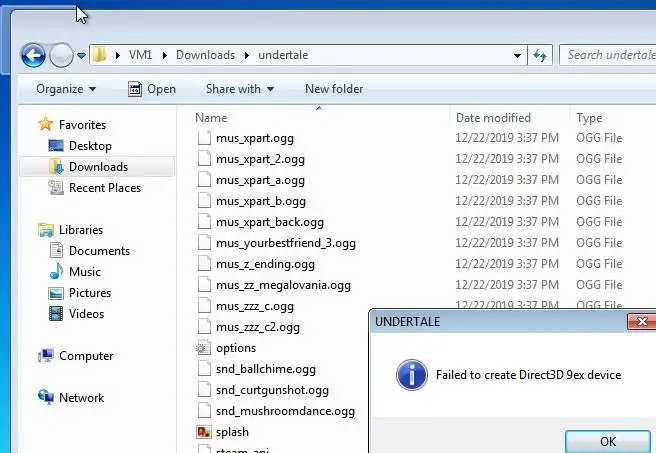Screen dimensions: 656x453
Task: Click the info icon in UNDERTALE dialog
Action: (412, 375)
